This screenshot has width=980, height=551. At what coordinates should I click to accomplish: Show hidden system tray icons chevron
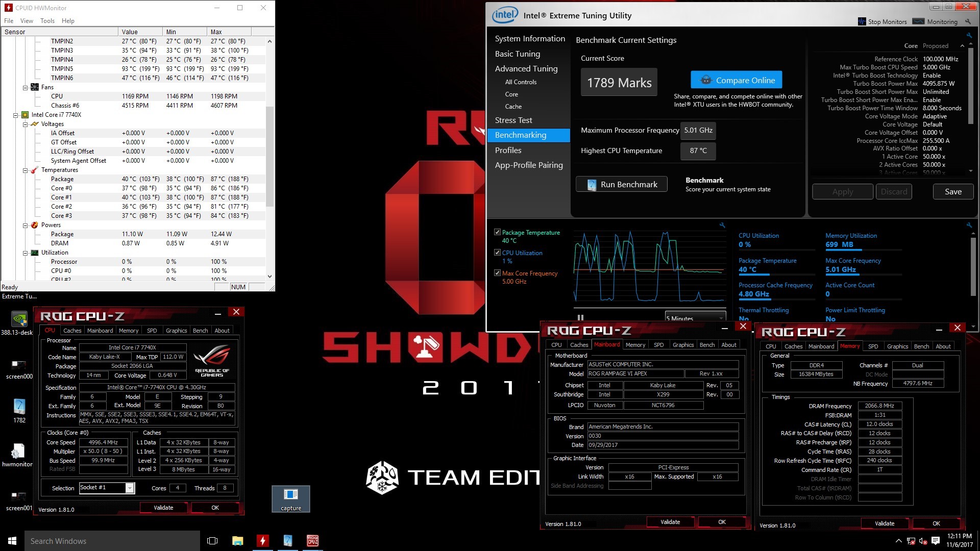pyautogui.click(x=898, y=541)
